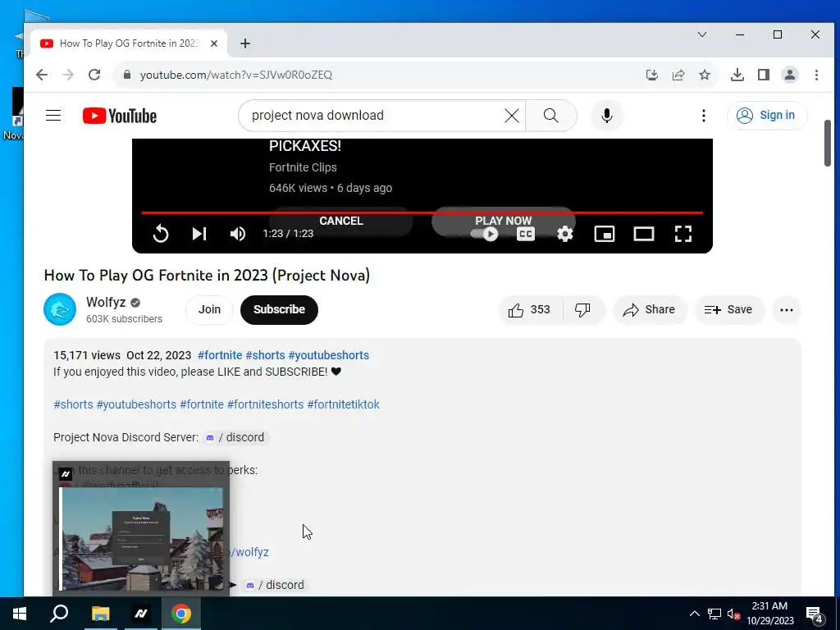Focus the address bar URL
Image resolution: width=840 pixels, height=630 pixels.
pos(236,75)
